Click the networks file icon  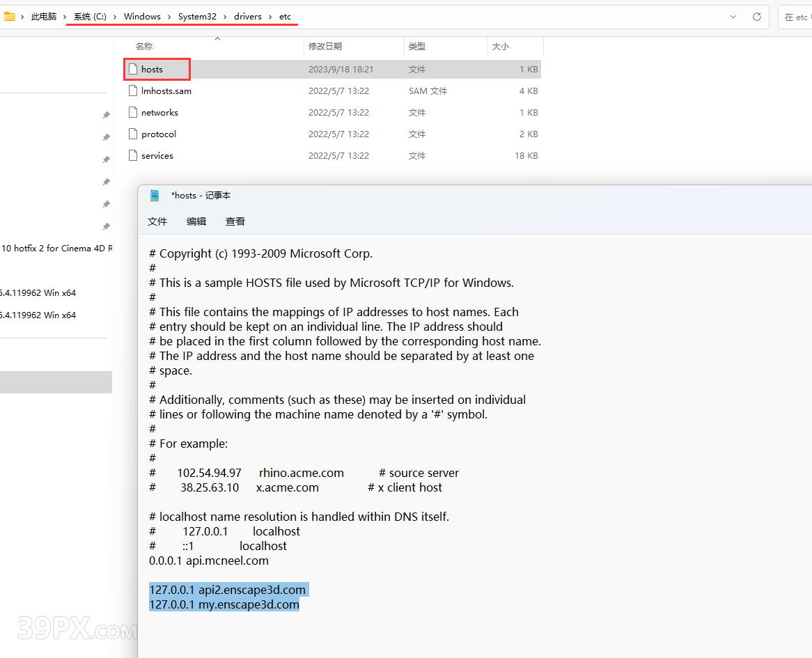click(x=132, y=112)
